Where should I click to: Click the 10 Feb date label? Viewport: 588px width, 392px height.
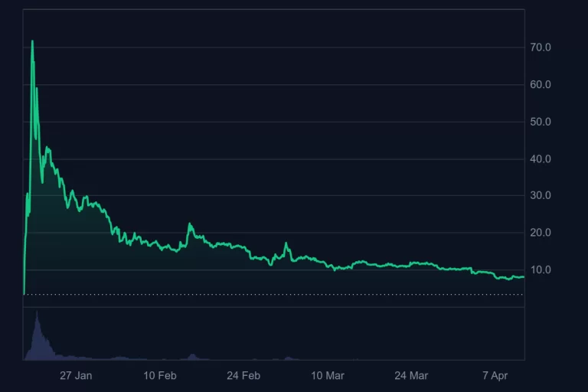pyautogui.click(x=159, y=376)
